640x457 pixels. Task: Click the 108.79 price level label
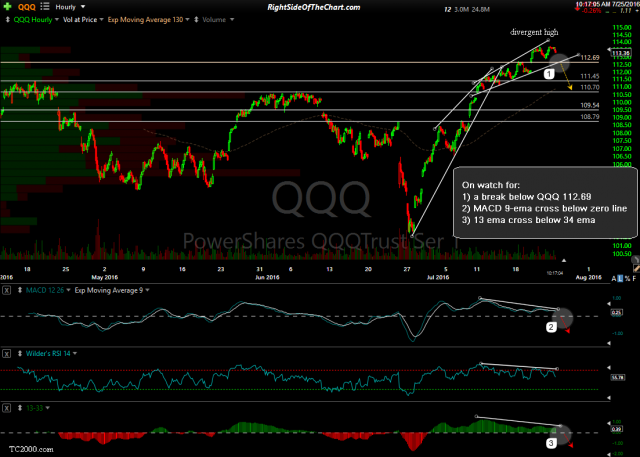(x=590, y=117)
